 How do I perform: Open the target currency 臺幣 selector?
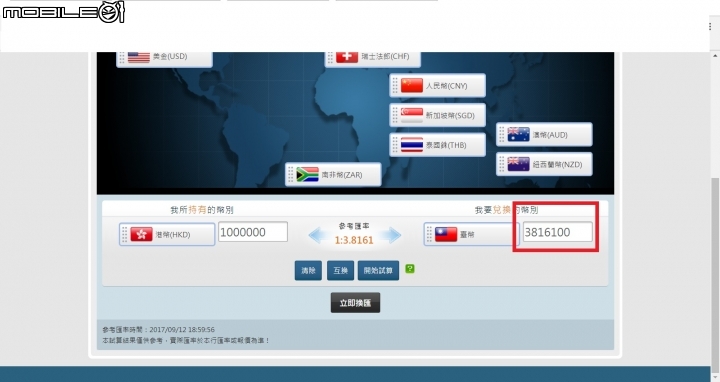click(471, 234)
